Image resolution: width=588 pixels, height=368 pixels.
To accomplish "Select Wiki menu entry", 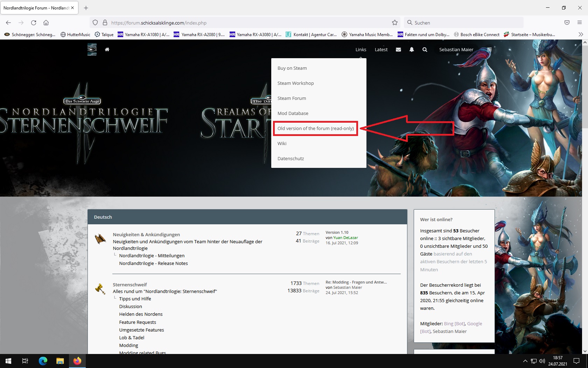I will 319,143.
